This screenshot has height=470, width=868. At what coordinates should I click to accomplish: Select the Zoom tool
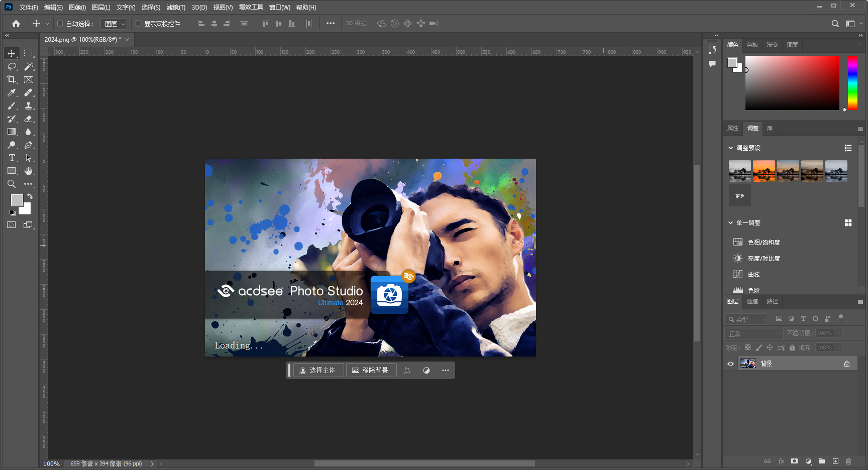click(12, 184)
